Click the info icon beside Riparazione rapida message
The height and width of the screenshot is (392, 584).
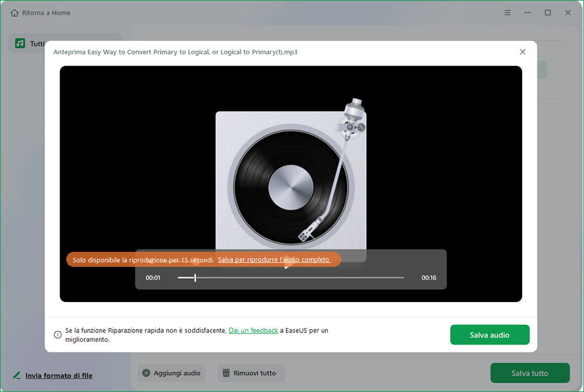(58, 335)
